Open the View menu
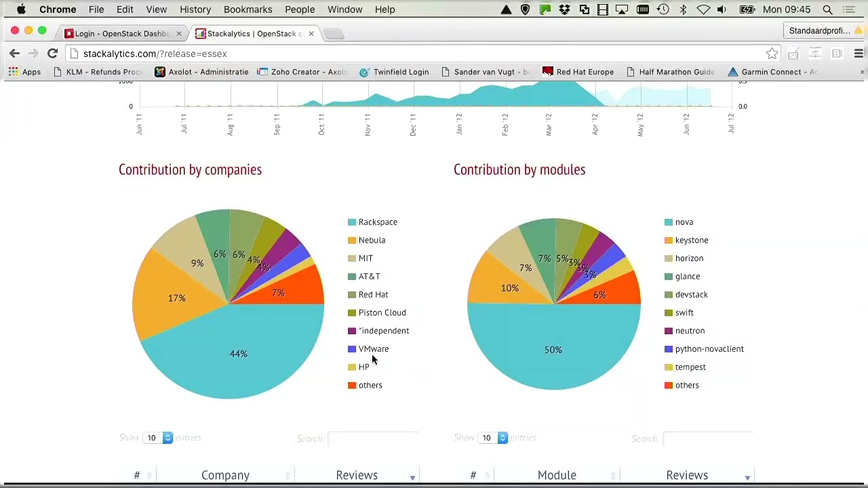Image resolution: width=868 pixels, height=488 pixels. [x=156, y=9]
